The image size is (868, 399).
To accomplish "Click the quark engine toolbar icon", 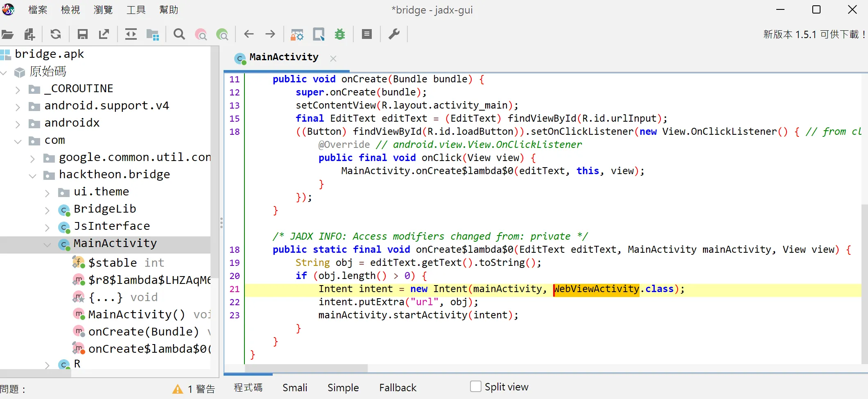I will pyautogui.click(x=319, y=34).
